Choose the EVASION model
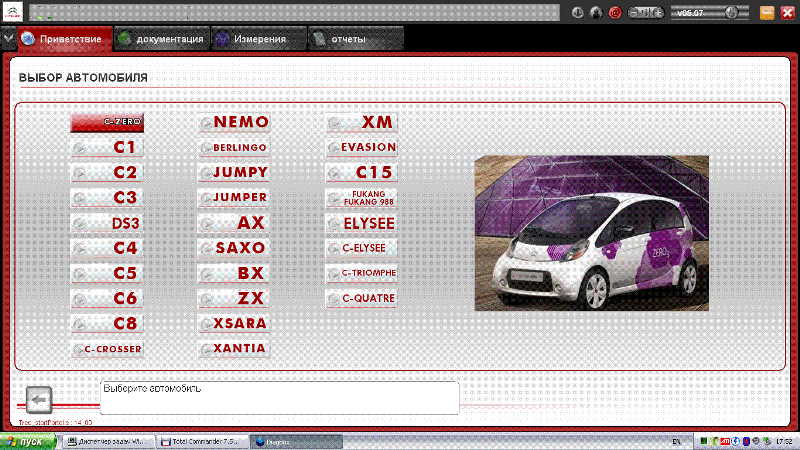Image resolution: width=800 pixels, height=450 pixels. point(361,148)
